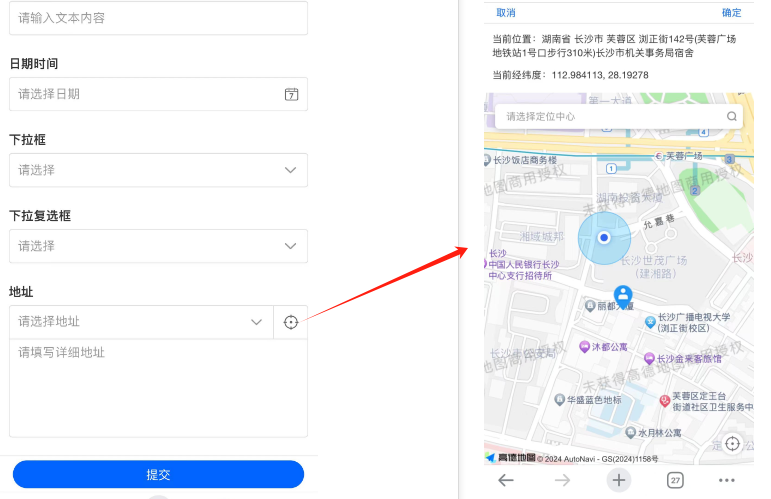
Task: Focus the 请输入文本内容 text input
Action: (158, 18)
